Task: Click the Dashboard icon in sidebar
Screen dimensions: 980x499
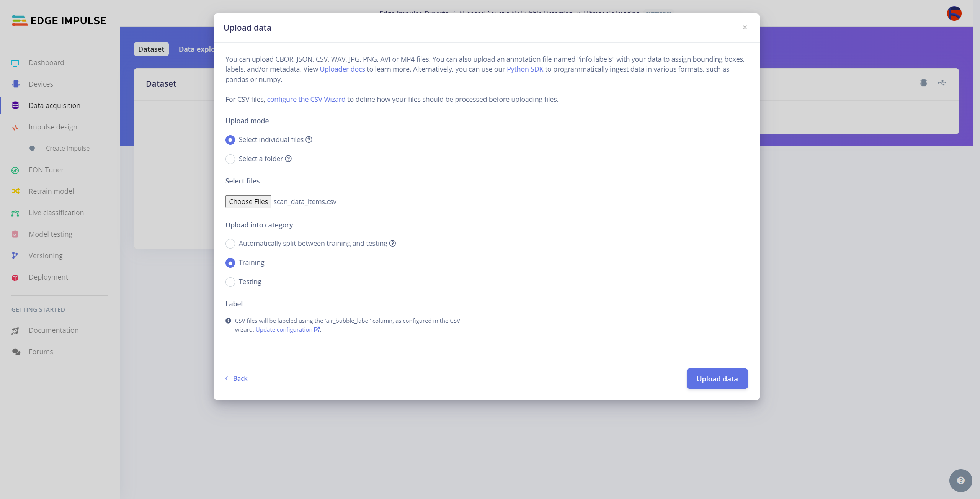Action: click(x=16, y=62)
